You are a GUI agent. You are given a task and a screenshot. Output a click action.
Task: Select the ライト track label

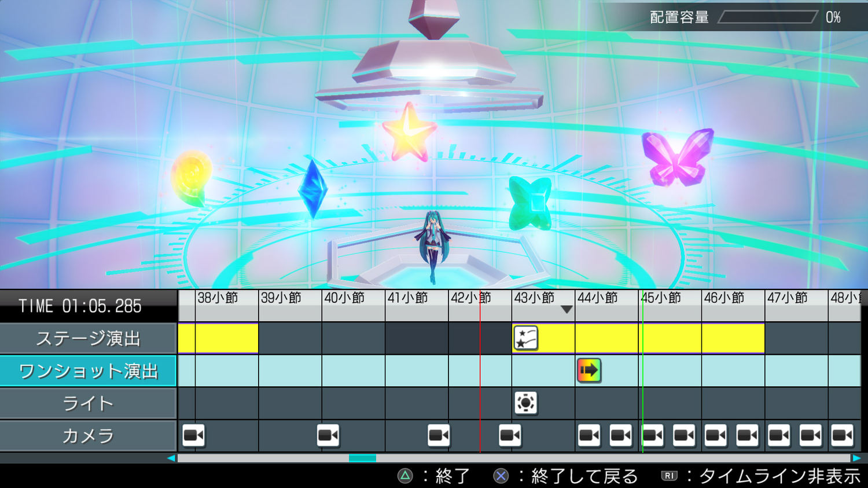[x=88, y=403]
